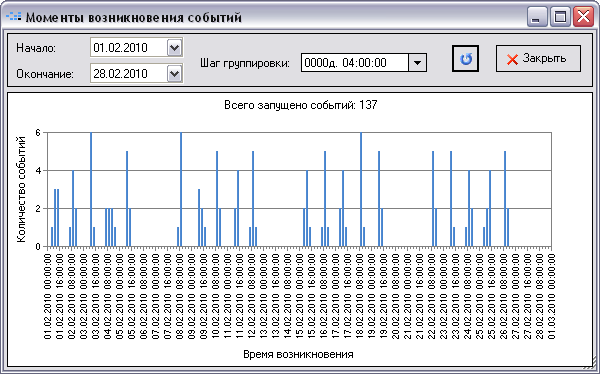600x374 pixels.
Task: Click the y-axis value 6
Action: coord(38,132)
